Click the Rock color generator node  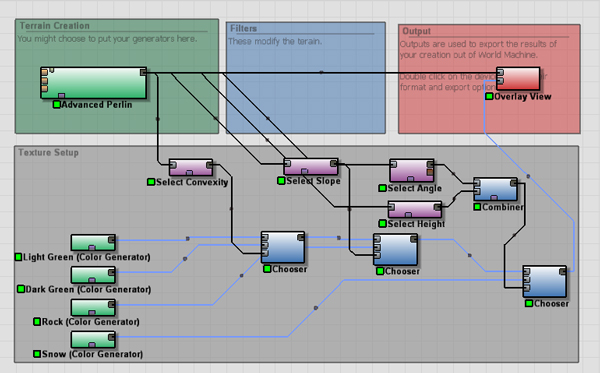click(93, 308)
